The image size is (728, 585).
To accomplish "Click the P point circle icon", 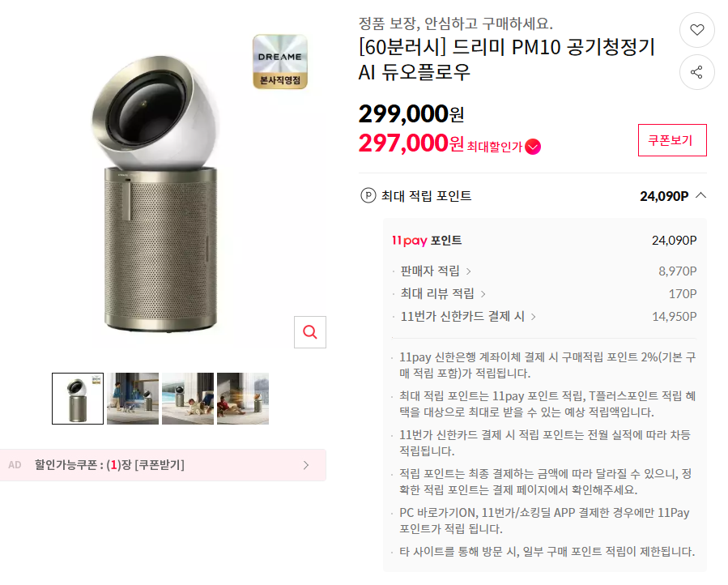I will (x=368, y=195).
